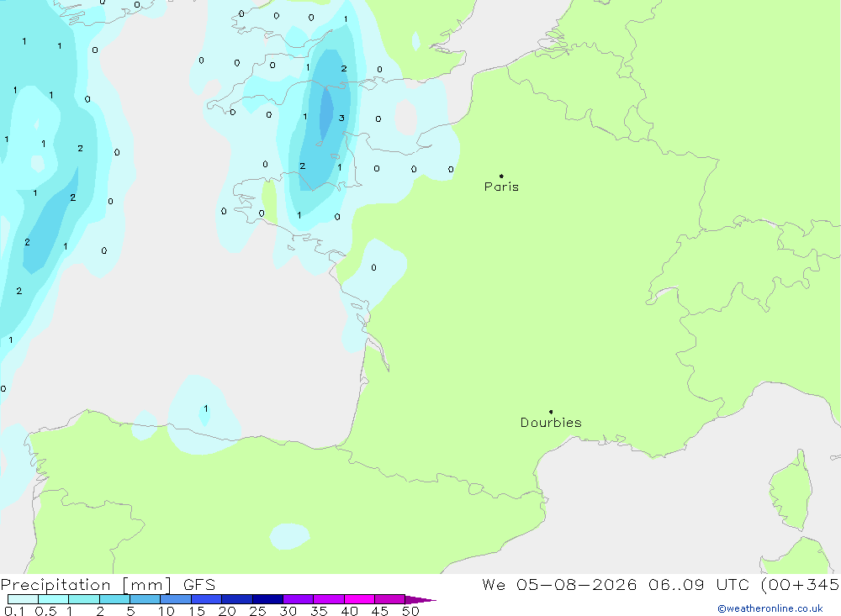Pick legend swatch between 0.1 and 0.5
Screen dimensions: 841x616
(x=23, y=599)
